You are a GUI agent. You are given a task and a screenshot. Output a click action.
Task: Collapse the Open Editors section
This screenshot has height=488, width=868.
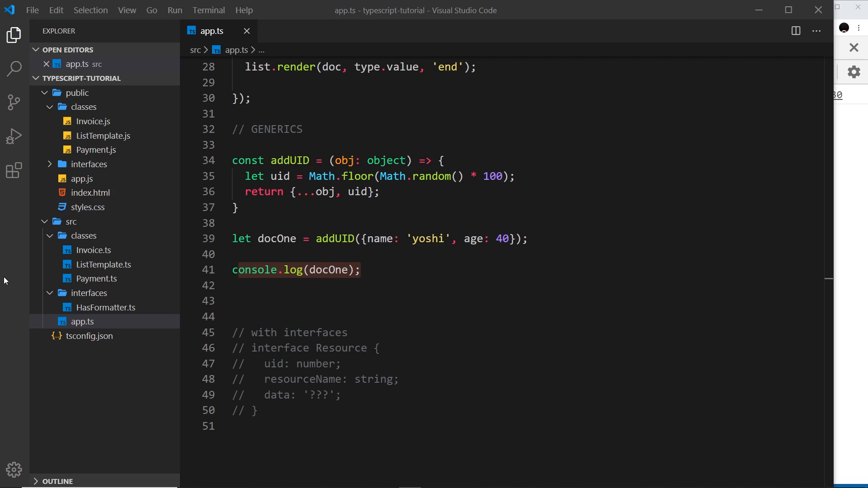click(104, 50)
